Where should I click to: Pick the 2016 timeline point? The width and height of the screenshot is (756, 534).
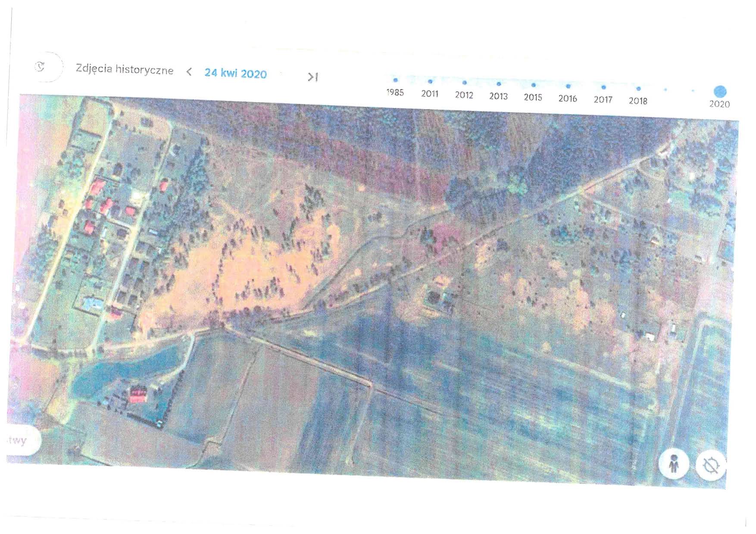point(568,87)
